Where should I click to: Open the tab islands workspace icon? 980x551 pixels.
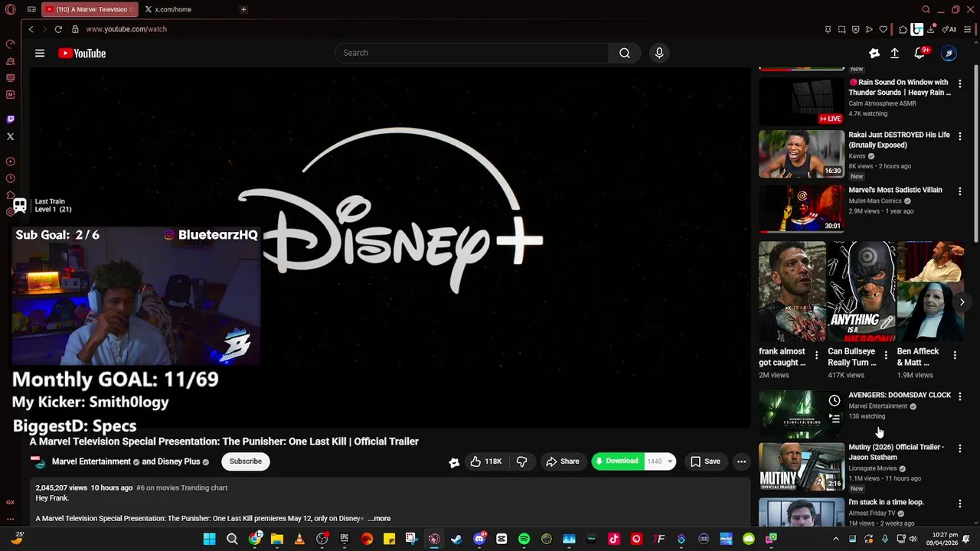point(31,9)
